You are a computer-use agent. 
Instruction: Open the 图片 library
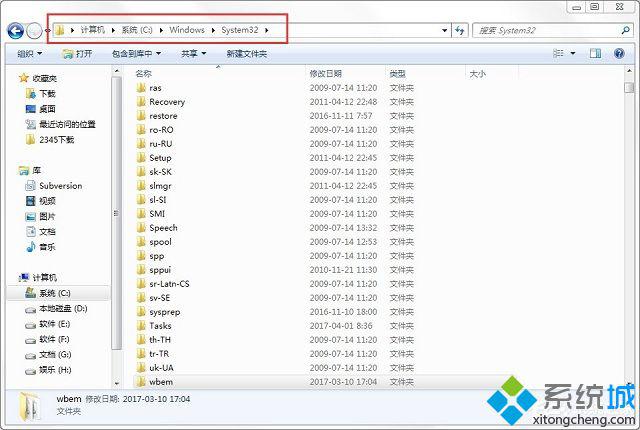(41, 216)
